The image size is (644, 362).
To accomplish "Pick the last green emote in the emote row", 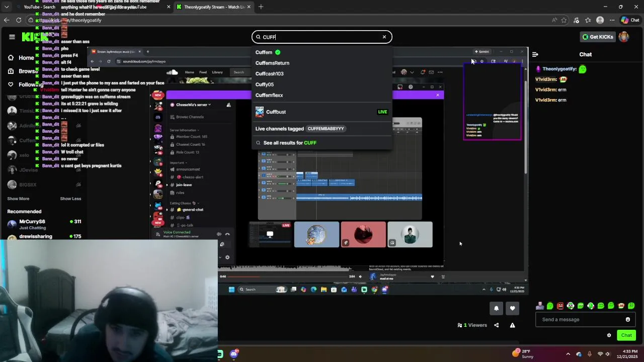I will click(631, 306).
